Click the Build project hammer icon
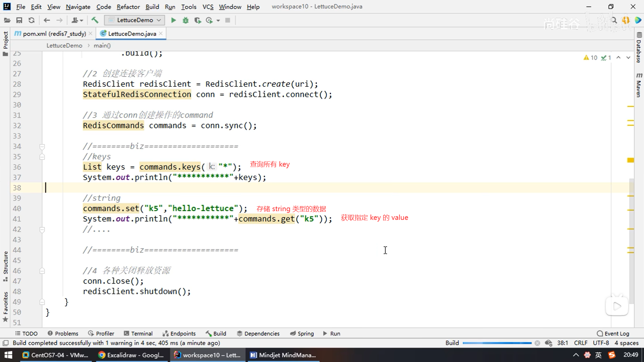The width and height of the screenshot is (644, 362). [95, 20]
